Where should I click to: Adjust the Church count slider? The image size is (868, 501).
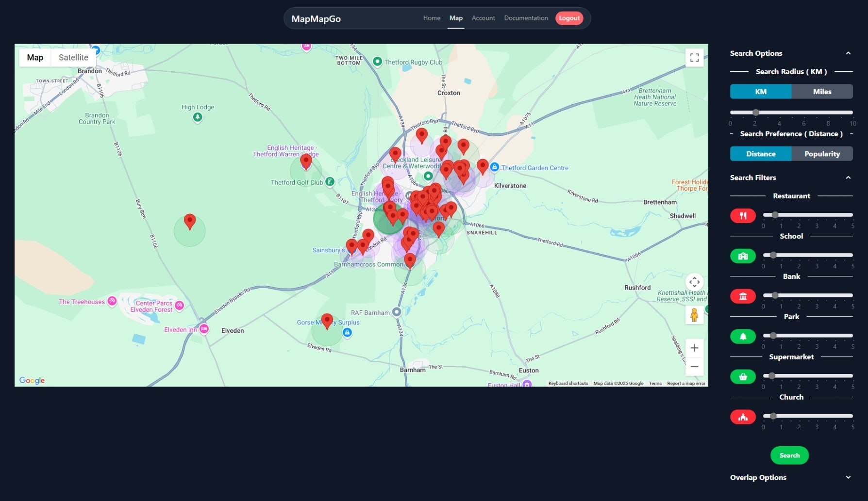pos(808,416)
